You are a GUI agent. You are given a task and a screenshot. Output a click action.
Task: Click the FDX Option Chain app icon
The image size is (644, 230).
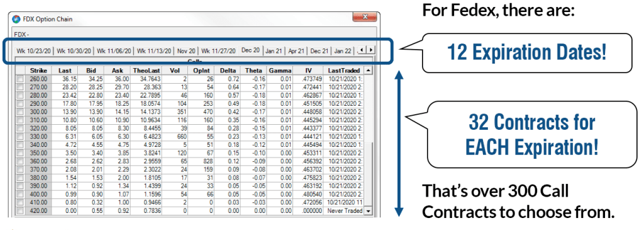pyautogui.click(x=16, y=20)
